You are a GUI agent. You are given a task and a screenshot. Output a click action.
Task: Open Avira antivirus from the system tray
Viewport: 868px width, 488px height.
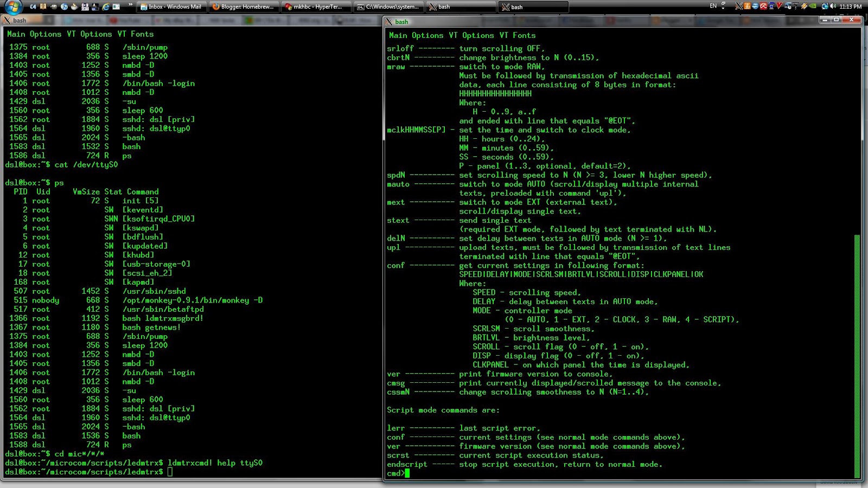(x=763, y=6)
